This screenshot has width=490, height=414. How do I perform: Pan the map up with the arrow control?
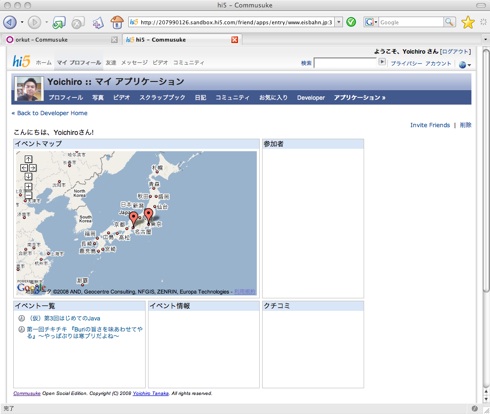click(28, 159)
